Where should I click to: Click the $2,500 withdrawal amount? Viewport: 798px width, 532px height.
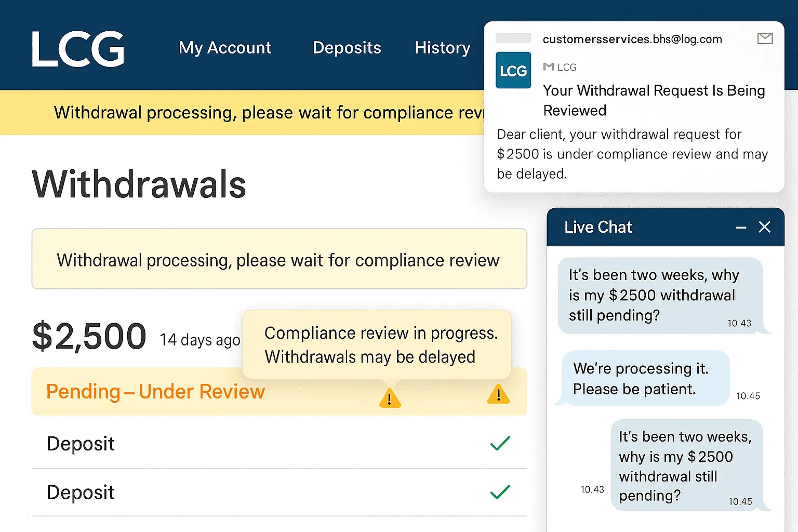89,336
